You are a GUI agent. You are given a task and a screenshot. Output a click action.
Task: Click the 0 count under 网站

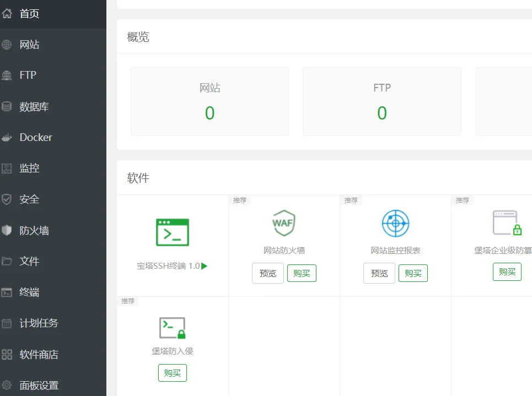coord(209,113)
